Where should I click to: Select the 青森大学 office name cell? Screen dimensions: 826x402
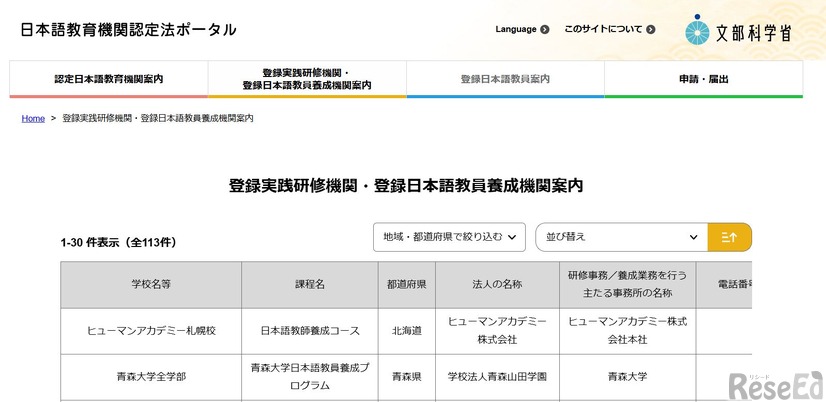627,377
